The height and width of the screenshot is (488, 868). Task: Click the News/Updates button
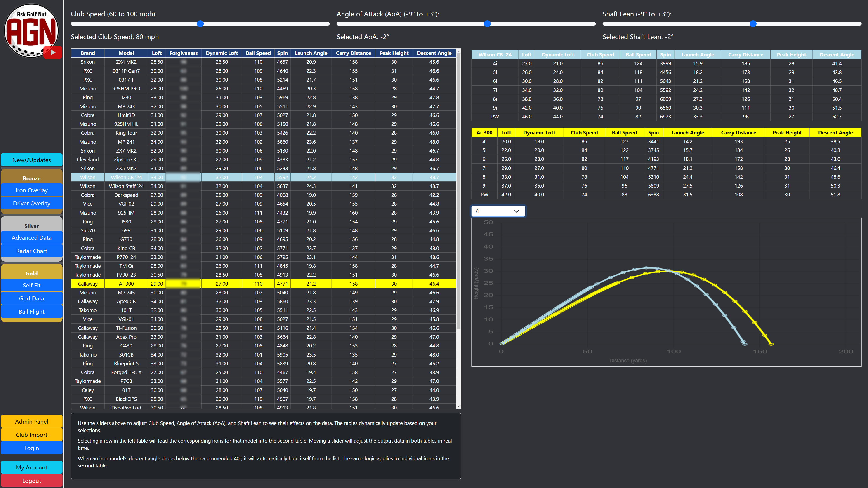coord(31,160)
